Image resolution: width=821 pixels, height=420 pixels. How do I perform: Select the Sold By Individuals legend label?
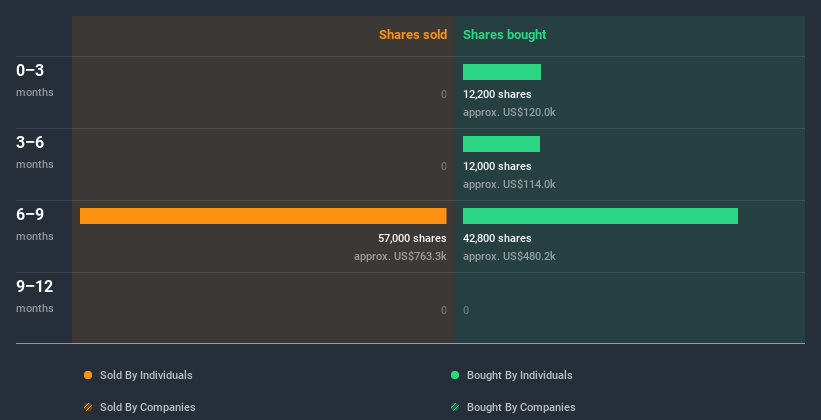(146, 375)
